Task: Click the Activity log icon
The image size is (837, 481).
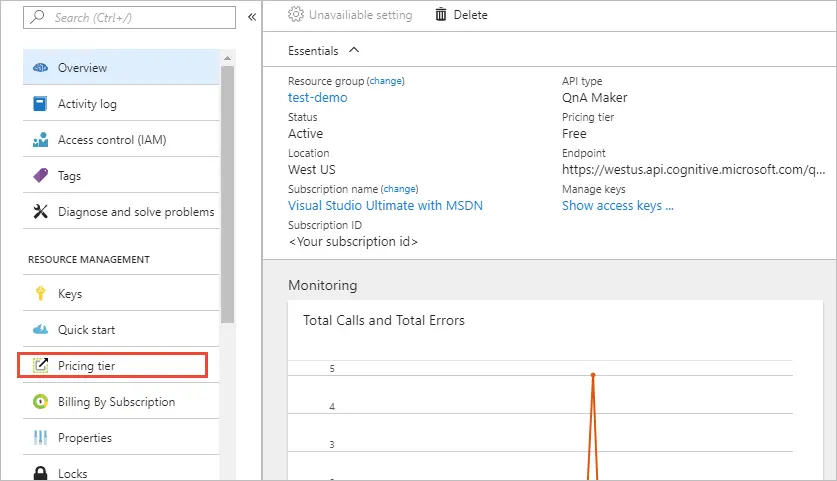Action: point(41,104)
